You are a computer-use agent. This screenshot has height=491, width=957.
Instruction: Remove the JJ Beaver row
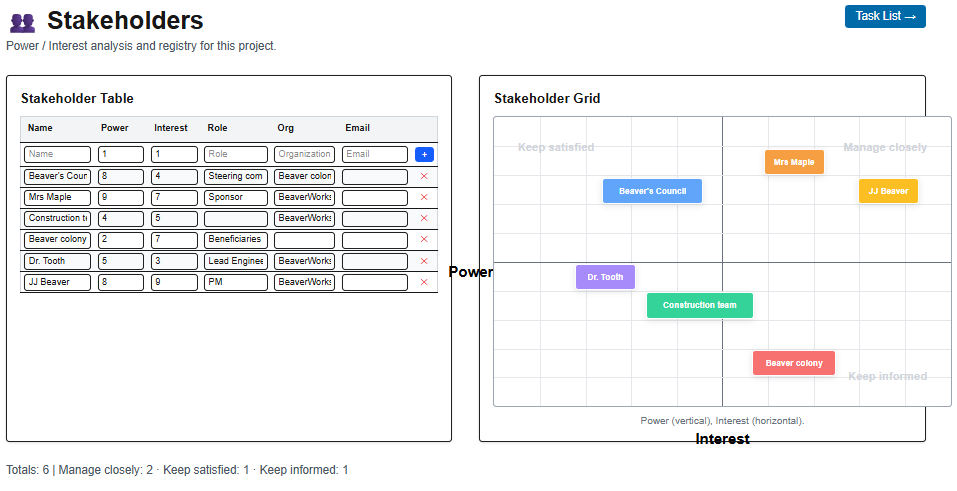[424, 282]
